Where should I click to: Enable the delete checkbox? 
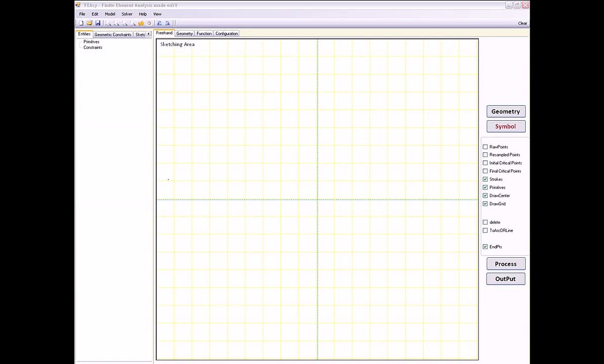click(x=485, y=222)
